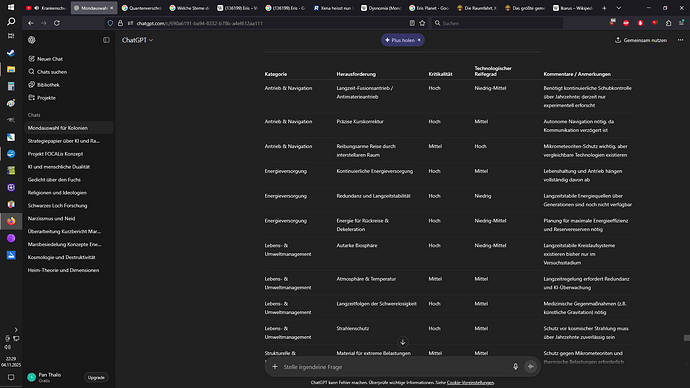This screenshot has height=388, width=690.
Task: Bookmark this page with the star icon
Action: coord(422,23)
